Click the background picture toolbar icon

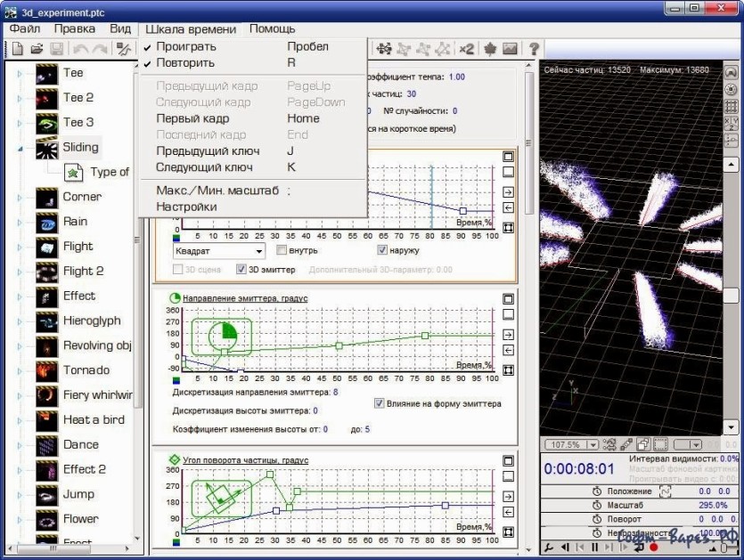[510, 48]
